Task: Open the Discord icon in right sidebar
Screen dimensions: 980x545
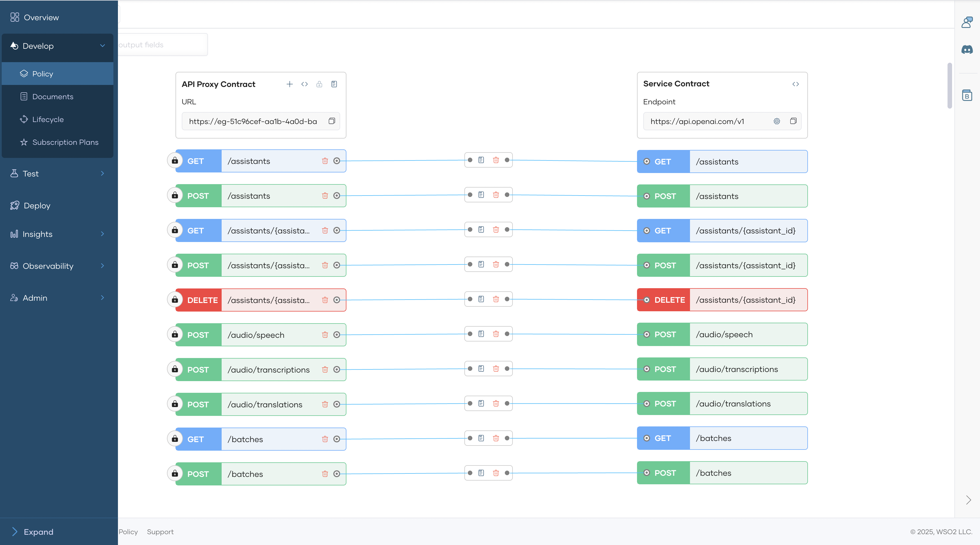Action: pyautogui.click(x=967, y=50)
